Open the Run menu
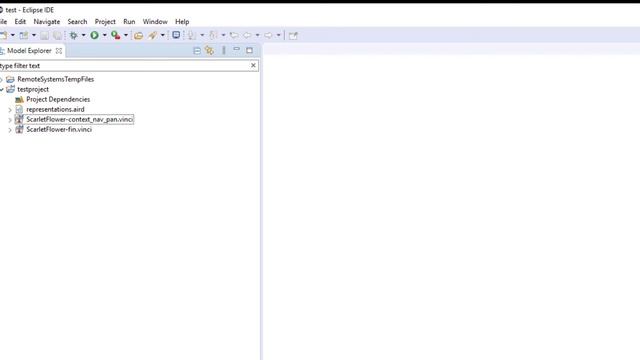Viewport: 640px width, 360px height. tap(129, 22)
